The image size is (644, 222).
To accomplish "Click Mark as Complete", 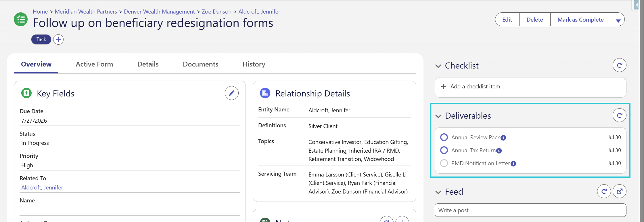I will (580, 20).
